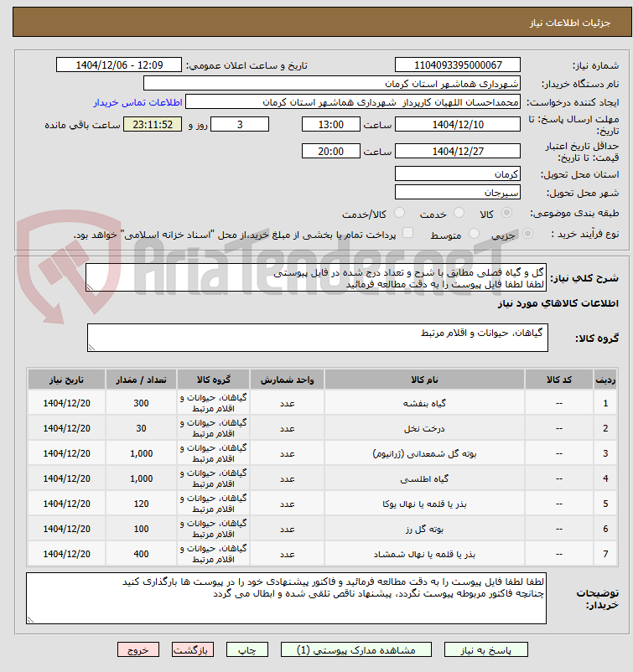Click the quantity 30 for درخت نخل
This screenshot has width=633, height=672.
(141, 428)
